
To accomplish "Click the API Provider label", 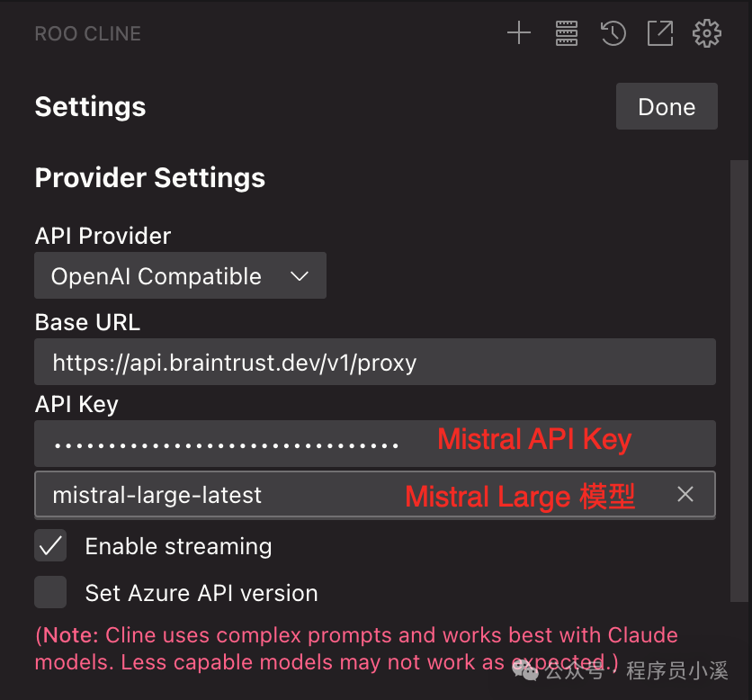I will point(103,236).
